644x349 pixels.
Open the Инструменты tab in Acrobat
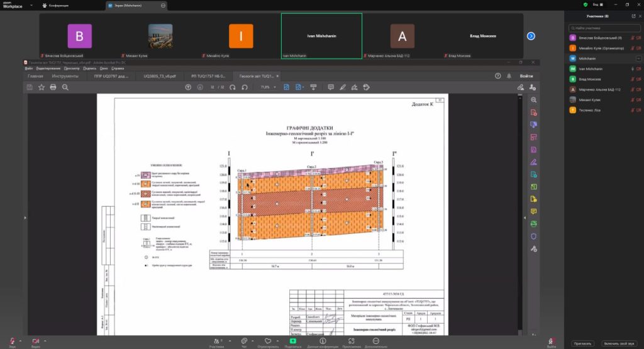coord(65,76)
